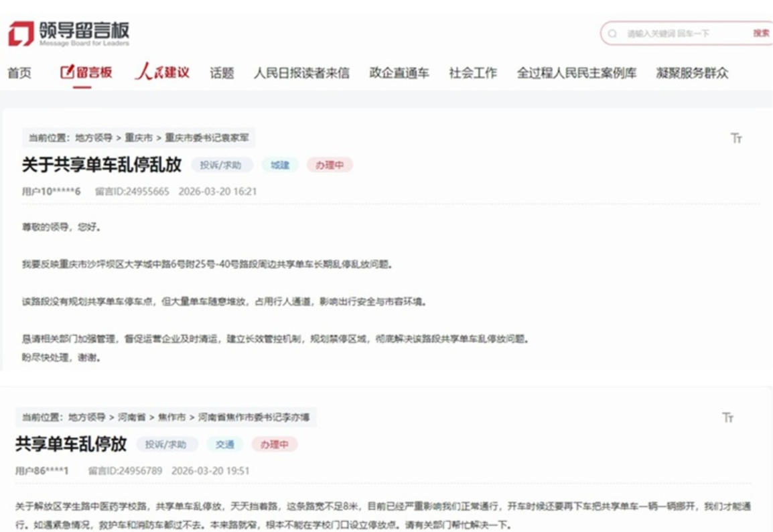The height and width of the screenshot is (532, 773).
Task: Open 人民日报读者来信 section
Action: (301, 73)
